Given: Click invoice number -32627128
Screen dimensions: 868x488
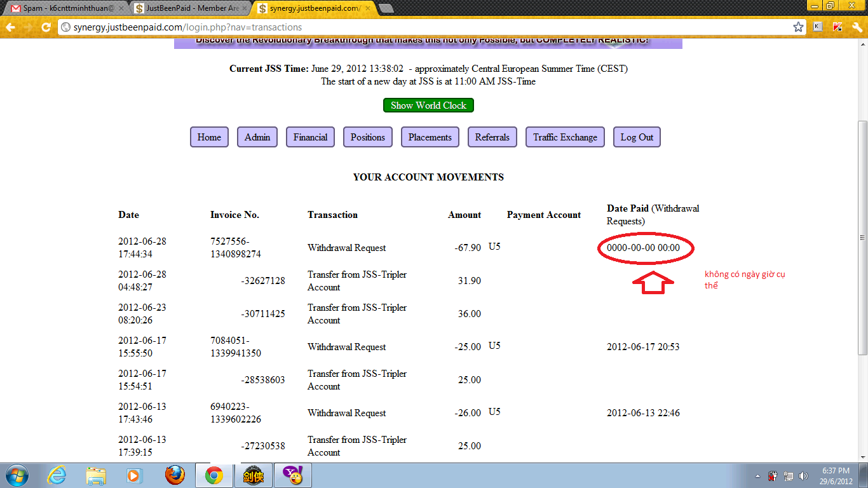Looking at the screenshot, I should pos(263,281).
